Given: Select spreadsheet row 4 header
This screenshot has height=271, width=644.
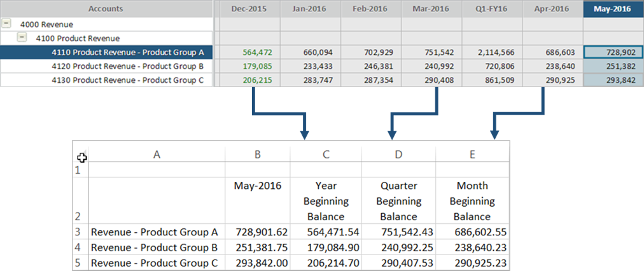Looking at the screenshot, I should 80,247.
